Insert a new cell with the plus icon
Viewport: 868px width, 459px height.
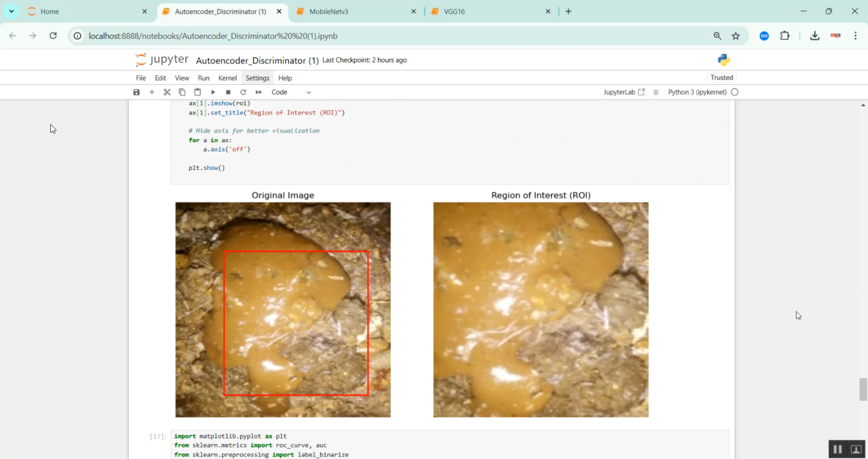tap(152, 92)
